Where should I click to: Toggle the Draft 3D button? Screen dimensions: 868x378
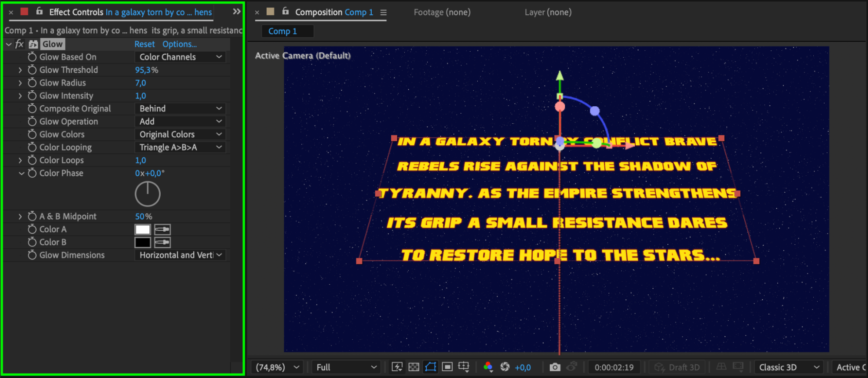click(x=677, y=367)
